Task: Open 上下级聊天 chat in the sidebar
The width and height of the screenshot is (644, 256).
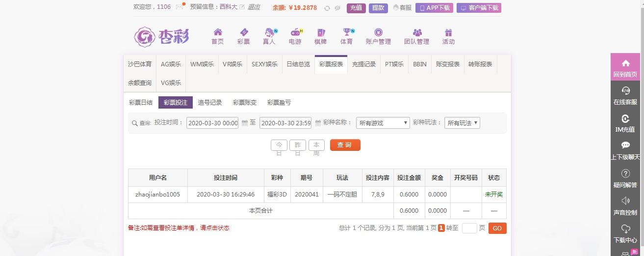Action: [x=625, y=150]
